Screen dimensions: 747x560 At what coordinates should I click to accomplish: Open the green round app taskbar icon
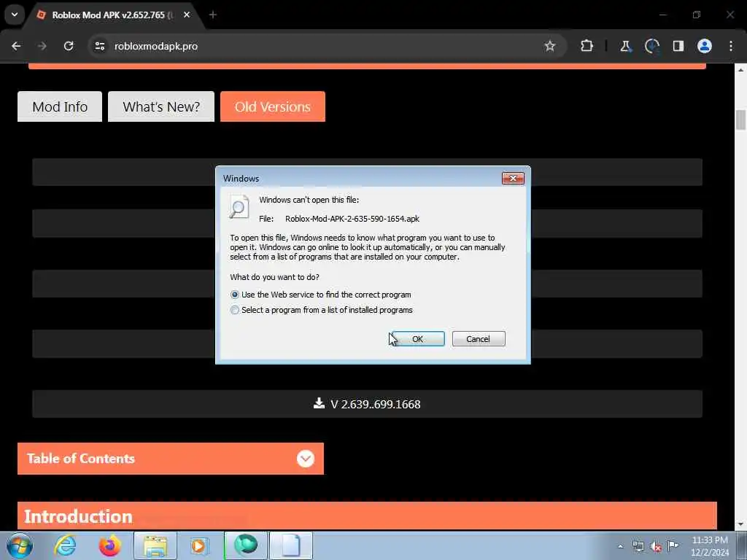pyautogui.click(x=246, y=545)
